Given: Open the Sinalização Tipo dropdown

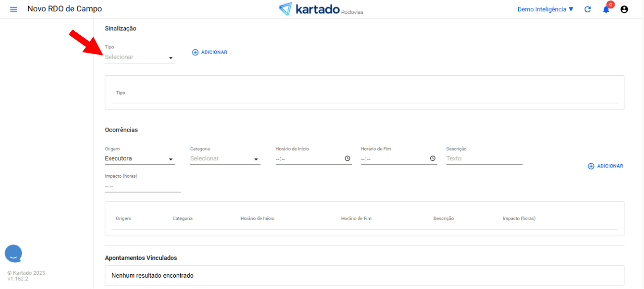Looking at the screenshot, I should [140, 57].
